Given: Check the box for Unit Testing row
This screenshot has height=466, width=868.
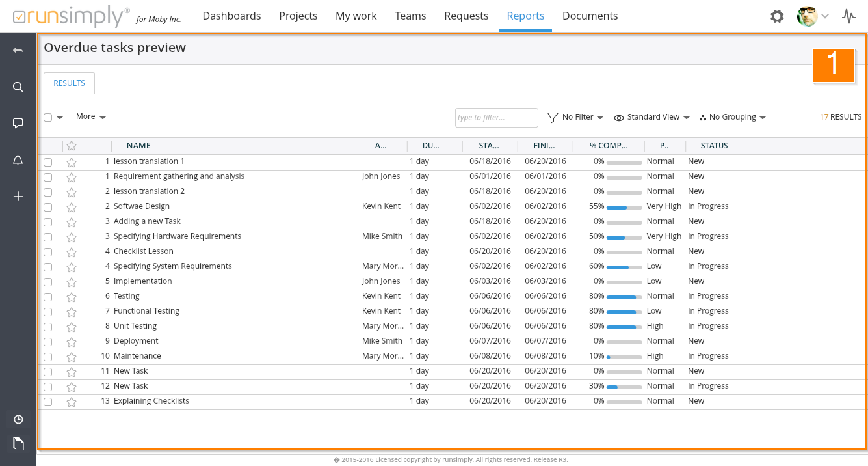Looking at the screenshot, I should pos(48,327).
